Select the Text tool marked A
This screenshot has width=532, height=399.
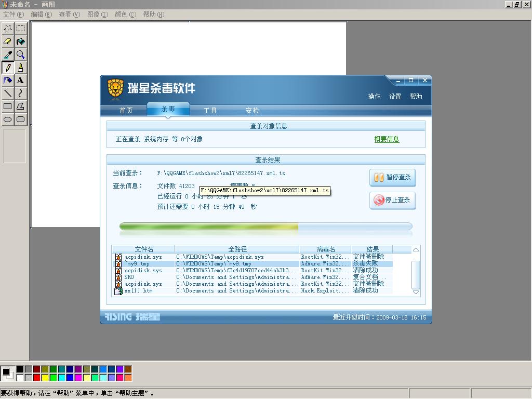tap(20, 81)
